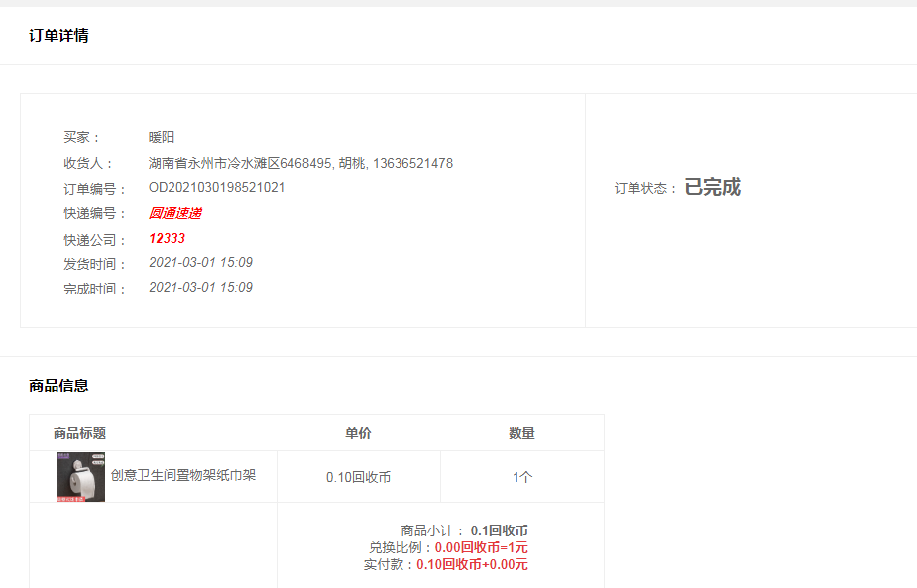917x588 pixels.
Task: Click the 快递公司： label
Action: tap(95, 240)
